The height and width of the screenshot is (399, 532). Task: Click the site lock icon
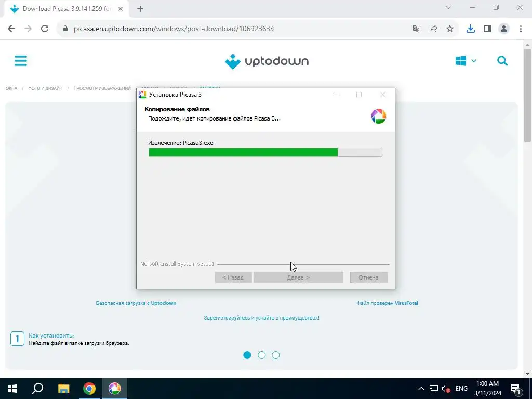point(65,29)
